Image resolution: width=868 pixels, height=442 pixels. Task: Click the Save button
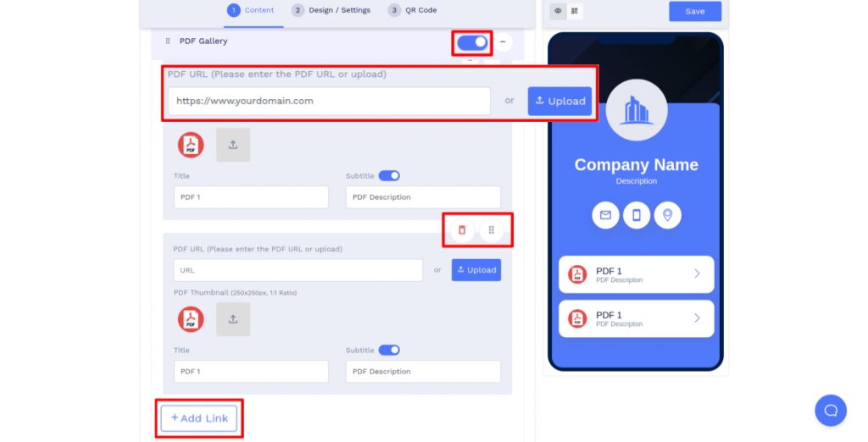pos(695,11)
